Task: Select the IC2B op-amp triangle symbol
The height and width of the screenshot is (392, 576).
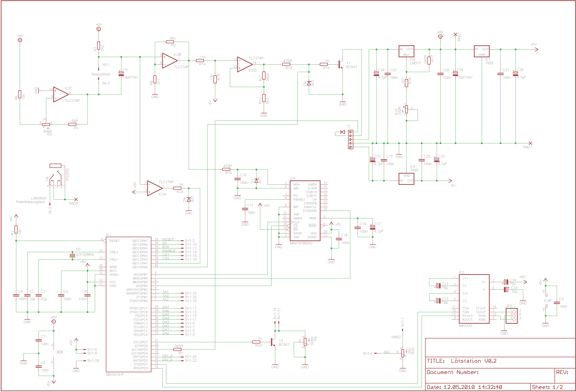Action: click(x=170, y=61)
